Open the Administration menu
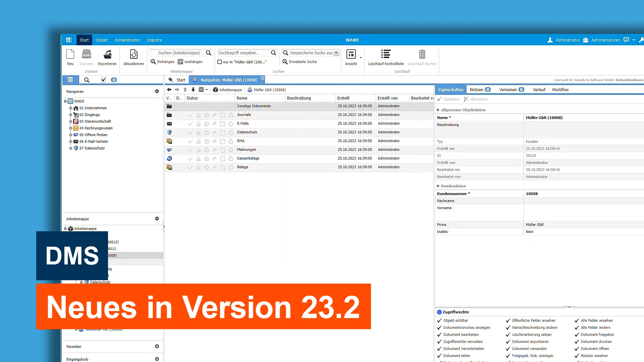The width and height of the screenshot is (644, 362). (127, 40)
